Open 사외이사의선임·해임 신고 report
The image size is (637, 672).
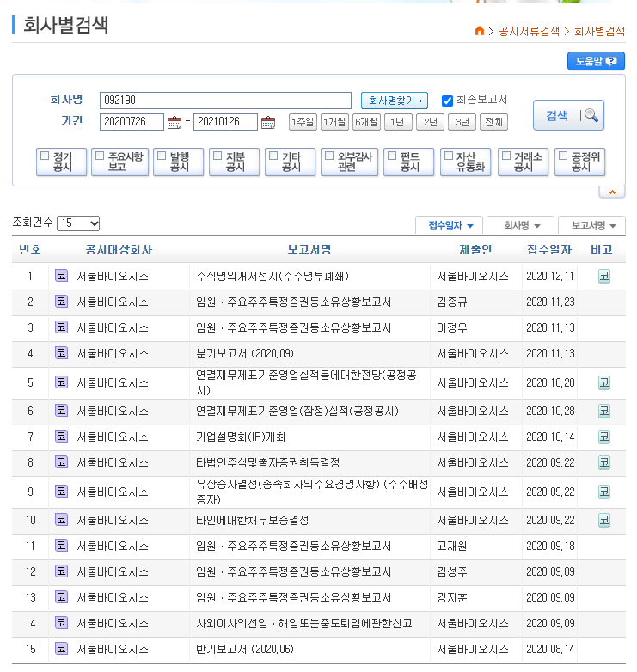click(304, 623)
